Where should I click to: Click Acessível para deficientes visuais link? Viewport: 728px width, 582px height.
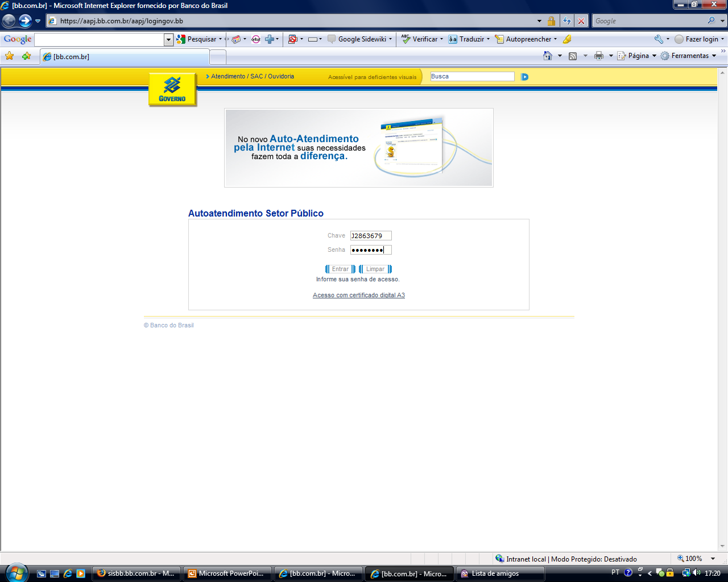(372, 77)
